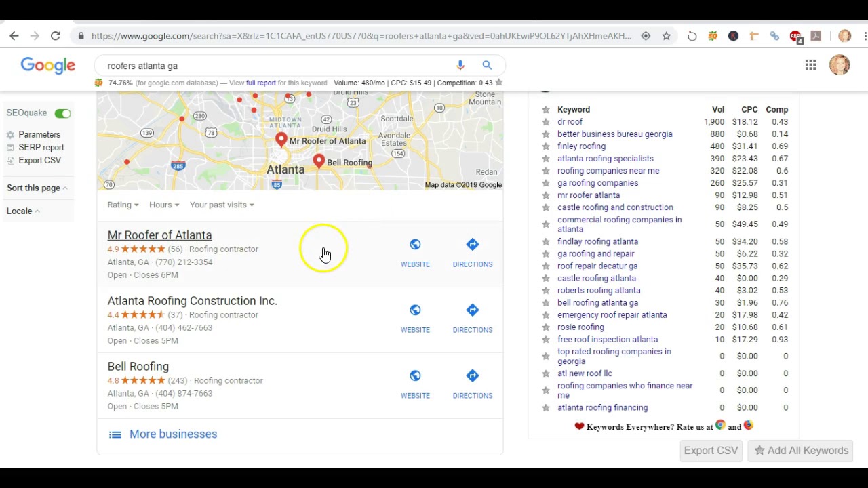Screen dimensions: 868x488
Task: Click the Export CSV button below keywords
Action: pyautogui.click(x=711, y=451)
